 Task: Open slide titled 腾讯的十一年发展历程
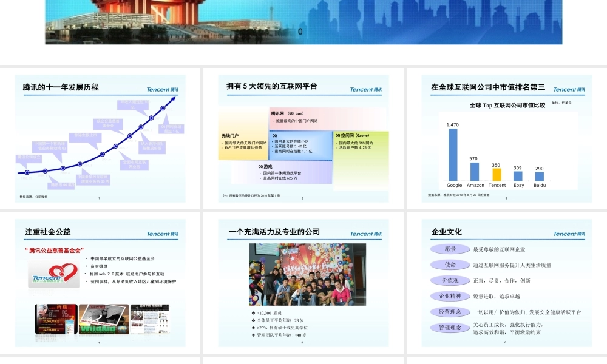(x=100, y=138)
